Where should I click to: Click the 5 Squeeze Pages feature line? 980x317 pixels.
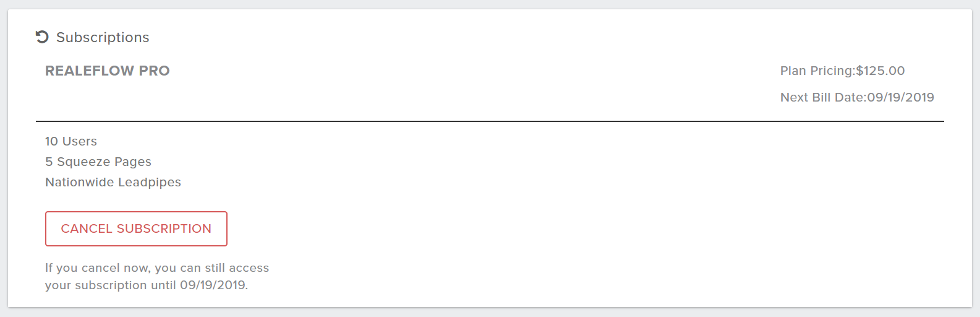point(98,162)
